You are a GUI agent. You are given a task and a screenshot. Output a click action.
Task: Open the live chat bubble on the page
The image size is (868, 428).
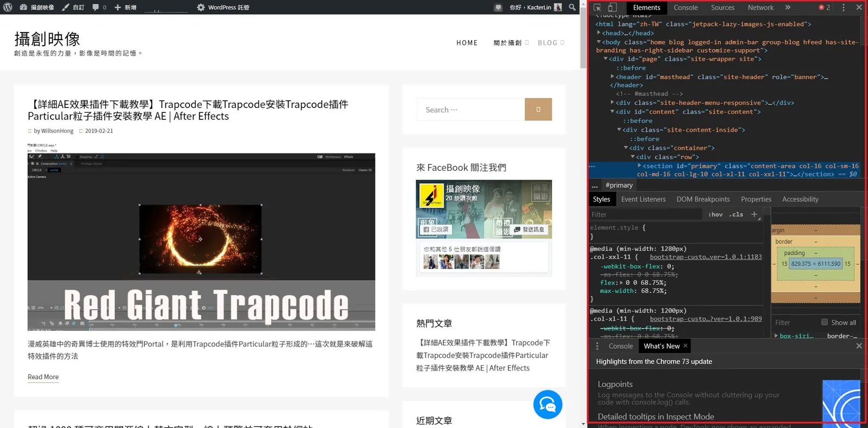click(x=547, y=405)
